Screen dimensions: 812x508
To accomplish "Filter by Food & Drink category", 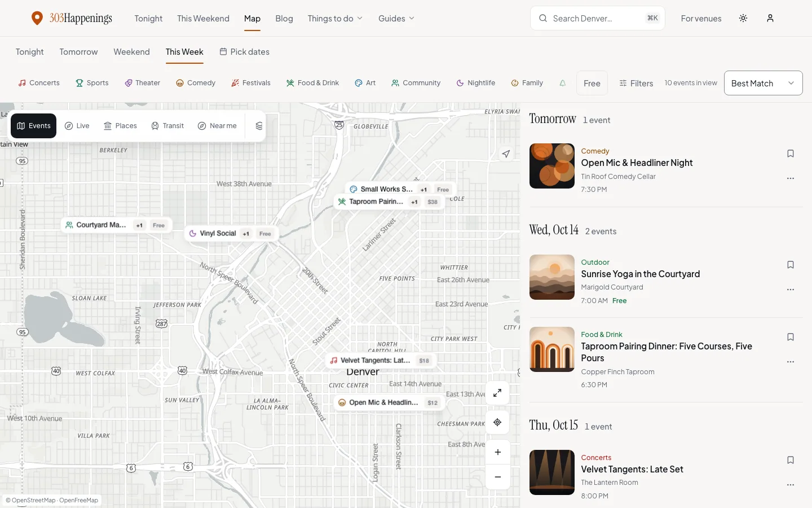I will 312,83.
